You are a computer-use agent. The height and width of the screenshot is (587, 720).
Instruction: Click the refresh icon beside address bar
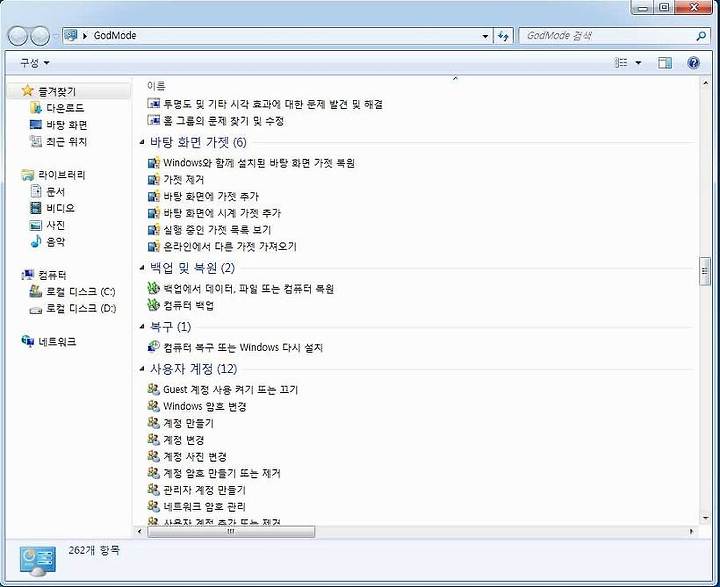click(503, 35)
